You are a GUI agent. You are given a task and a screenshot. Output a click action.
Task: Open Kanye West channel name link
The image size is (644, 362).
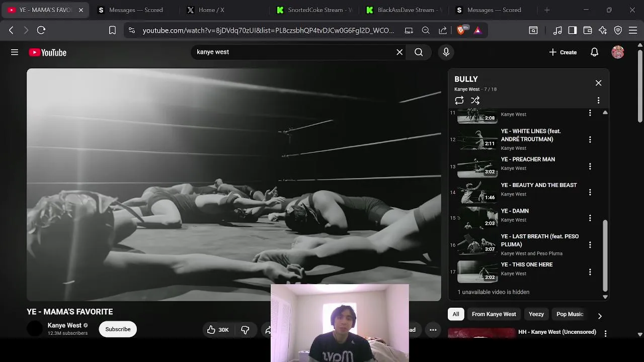64,325
